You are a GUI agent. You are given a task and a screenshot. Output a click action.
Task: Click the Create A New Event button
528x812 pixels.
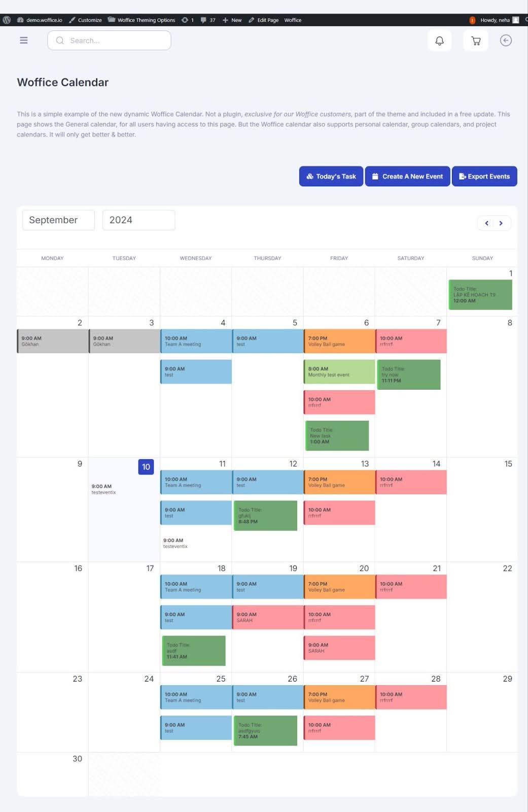coord(407,176)
